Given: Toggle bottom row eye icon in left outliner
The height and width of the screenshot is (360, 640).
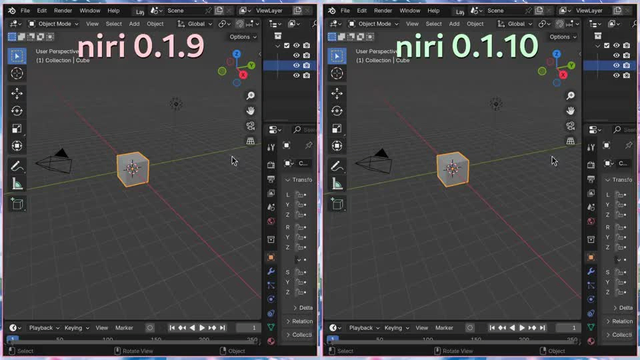Looking at the screenshot, I should [x=296, y=76].
